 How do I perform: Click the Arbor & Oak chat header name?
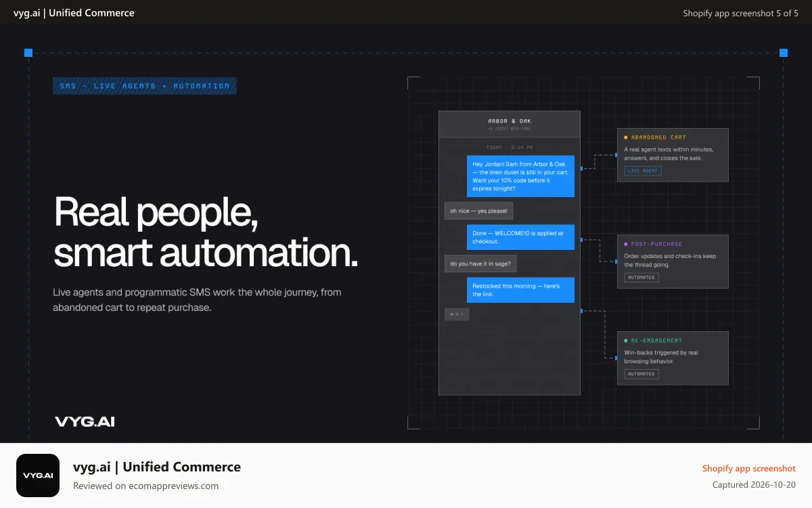[x=510, y=121]
